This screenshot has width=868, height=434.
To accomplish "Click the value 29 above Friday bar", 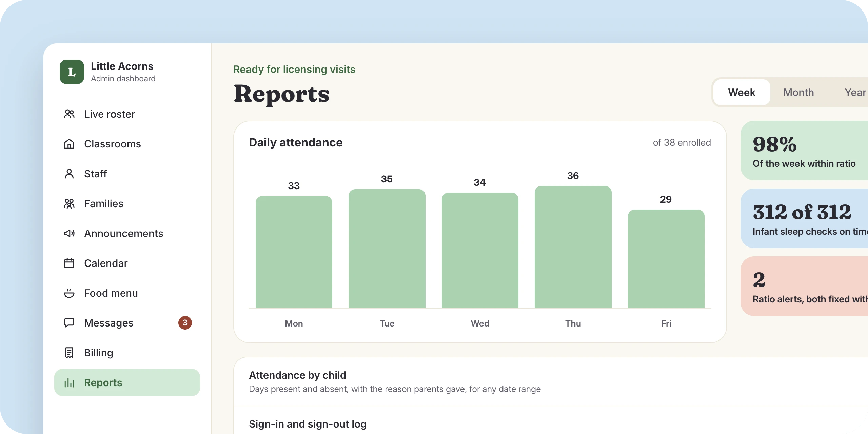I will point(666,199).
